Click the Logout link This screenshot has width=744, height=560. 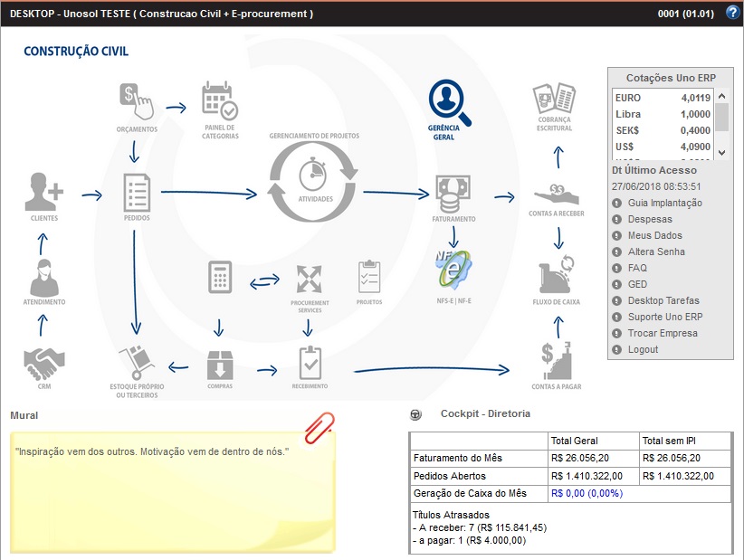pos(643,349)
